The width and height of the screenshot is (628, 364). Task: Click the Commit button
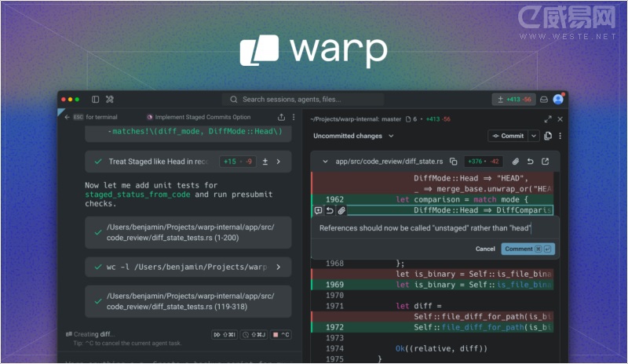coord(508,136)
